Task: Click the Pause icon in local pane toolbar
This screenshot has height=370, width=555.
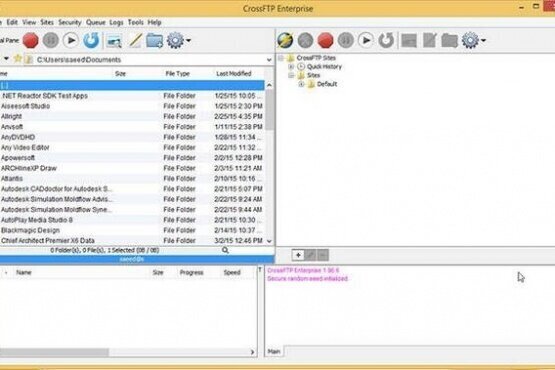Action: (x=51, y=40)
